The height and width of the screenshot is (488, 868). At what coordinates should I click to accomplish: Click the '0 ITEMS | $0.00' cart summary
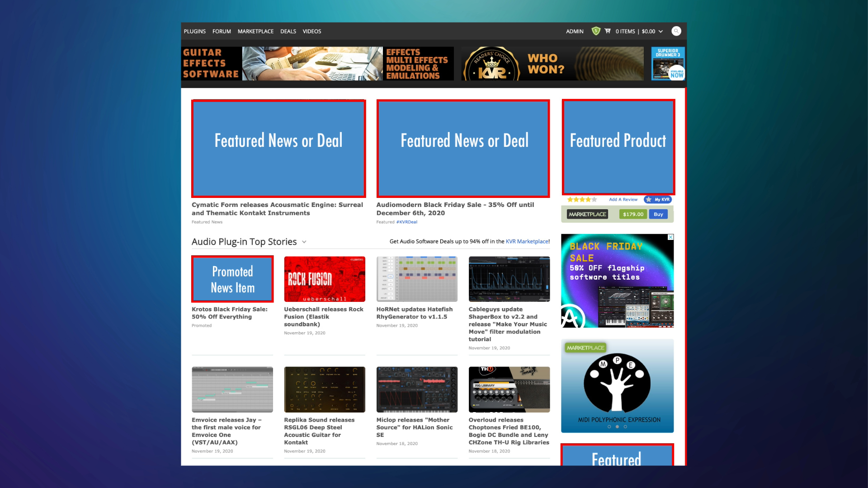[x=635, y=31]
